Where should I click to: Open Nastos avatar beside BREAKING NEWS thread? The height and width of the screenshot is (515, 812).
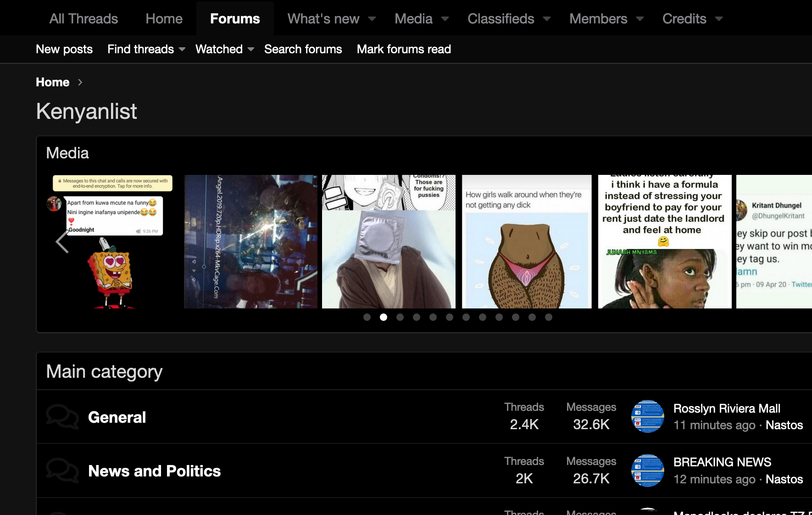pyautogui.click(x=647, y=470)
